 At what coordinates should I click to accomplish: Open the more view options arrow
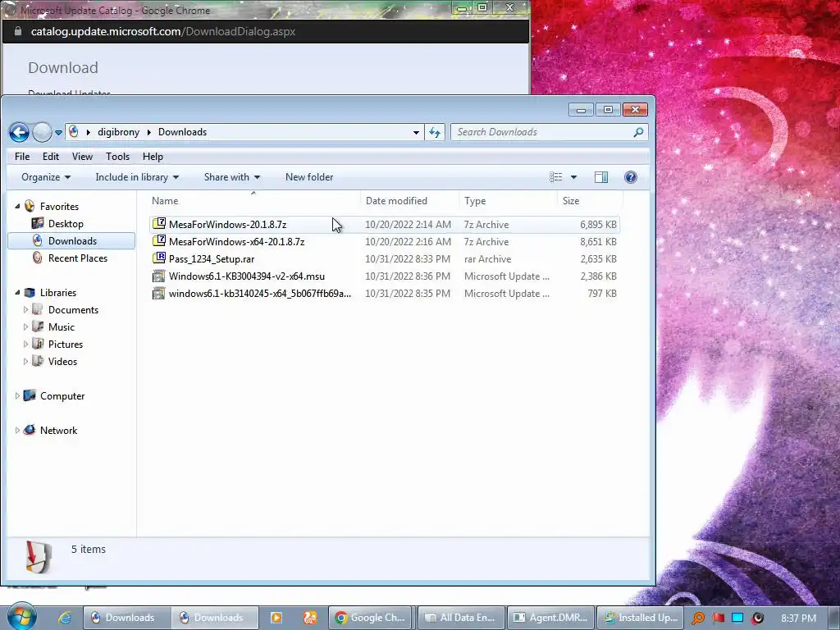573,177
